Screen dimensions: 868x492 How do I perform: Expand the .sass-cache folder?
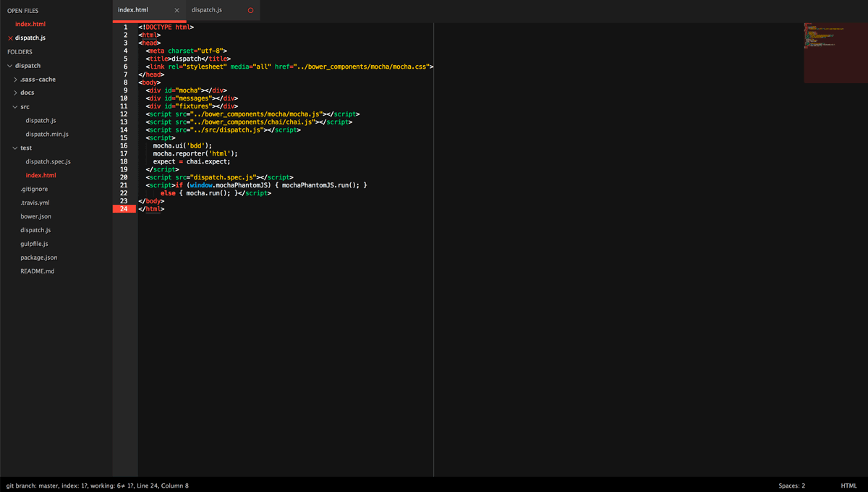pos(16,80)
